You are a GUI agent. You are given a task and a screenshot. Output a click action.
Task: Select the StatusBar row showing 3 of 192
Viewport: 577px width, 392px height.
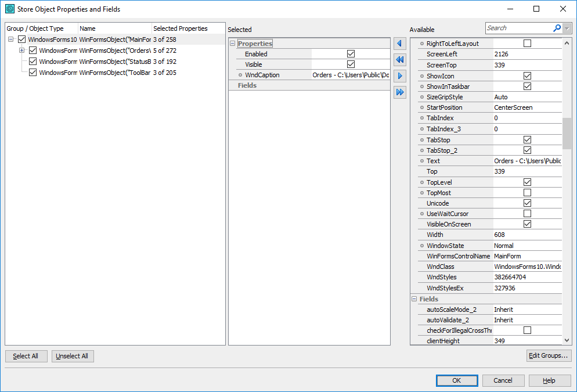(115, 62)
